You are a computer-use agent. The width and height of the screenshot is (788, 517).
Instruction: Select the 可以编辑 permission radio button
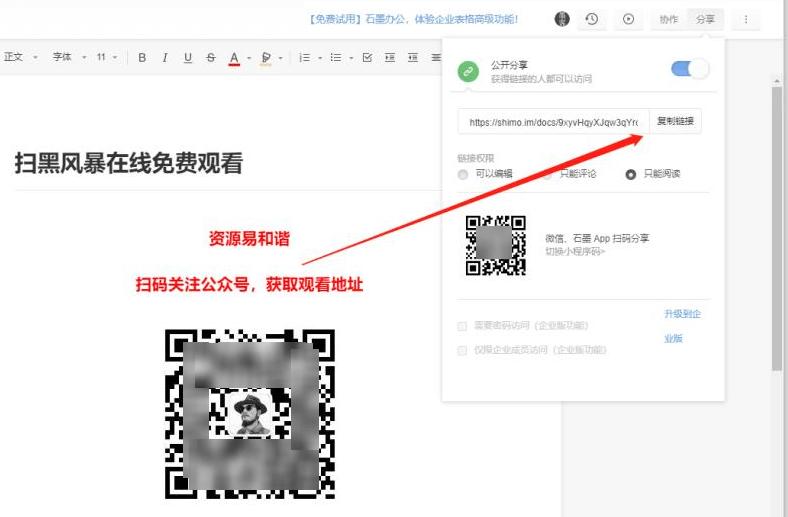463,174
